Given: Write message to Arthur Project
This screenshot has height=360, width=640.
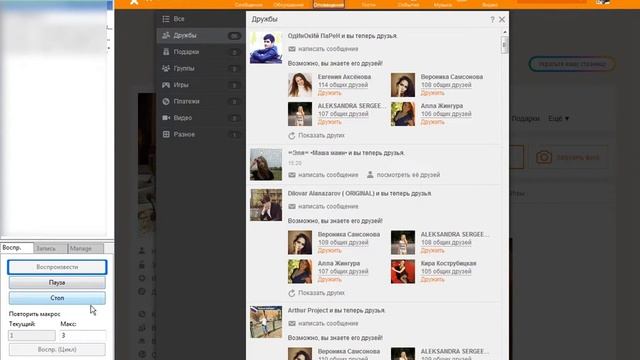Looking at the screenshot, I should pos(328,324).
